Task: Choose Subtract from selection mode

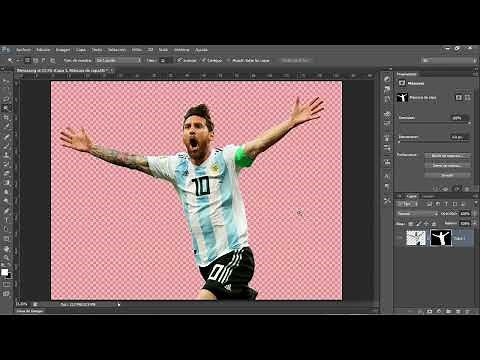Action: 44,60
